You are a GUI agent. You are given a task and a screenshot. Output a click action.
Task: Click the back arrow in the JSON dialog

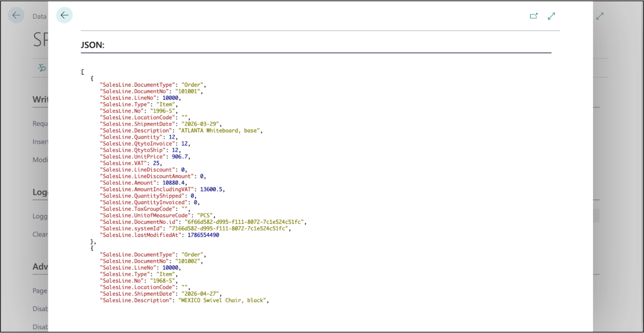click(64, 16)
